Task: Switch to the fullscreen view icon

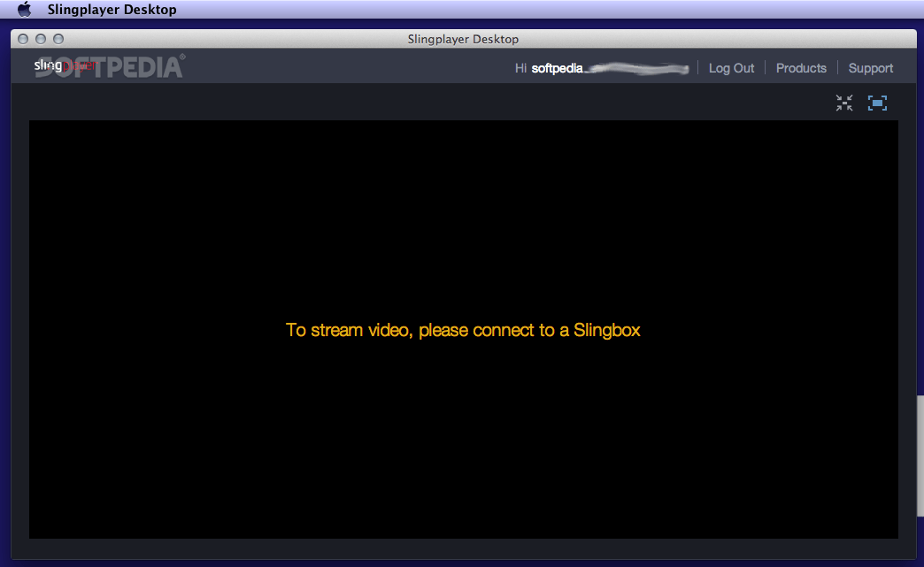Action: coord(877,103)
